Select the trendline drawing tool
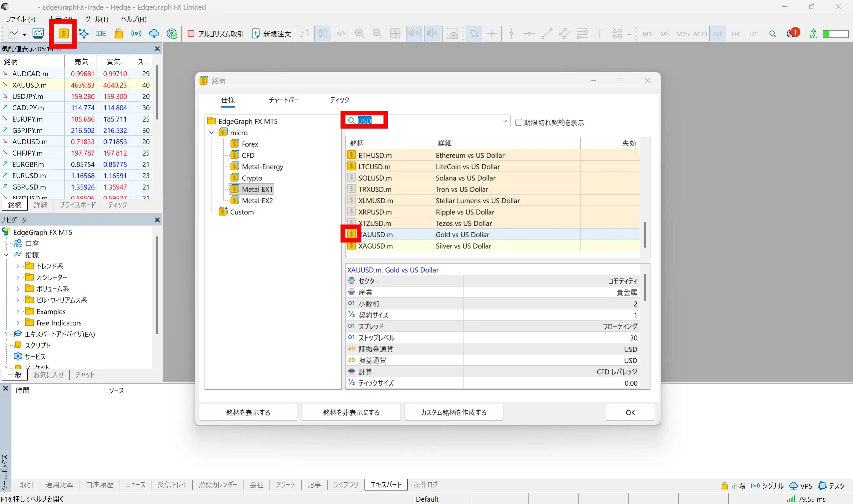This screenshot has width=853, height=504. (x=546, y=34)
